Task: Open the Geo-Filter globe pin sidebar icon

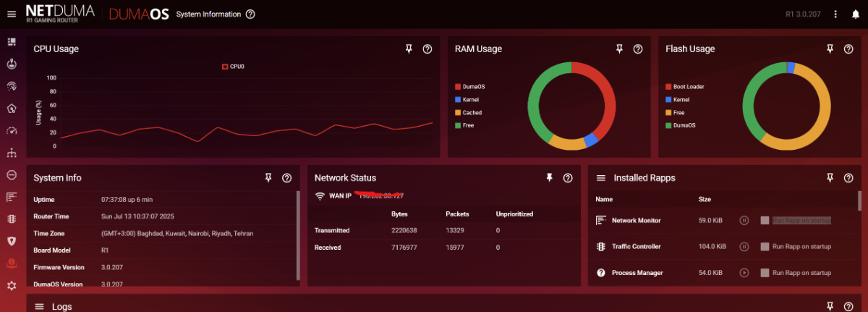Action: (11, 64)
